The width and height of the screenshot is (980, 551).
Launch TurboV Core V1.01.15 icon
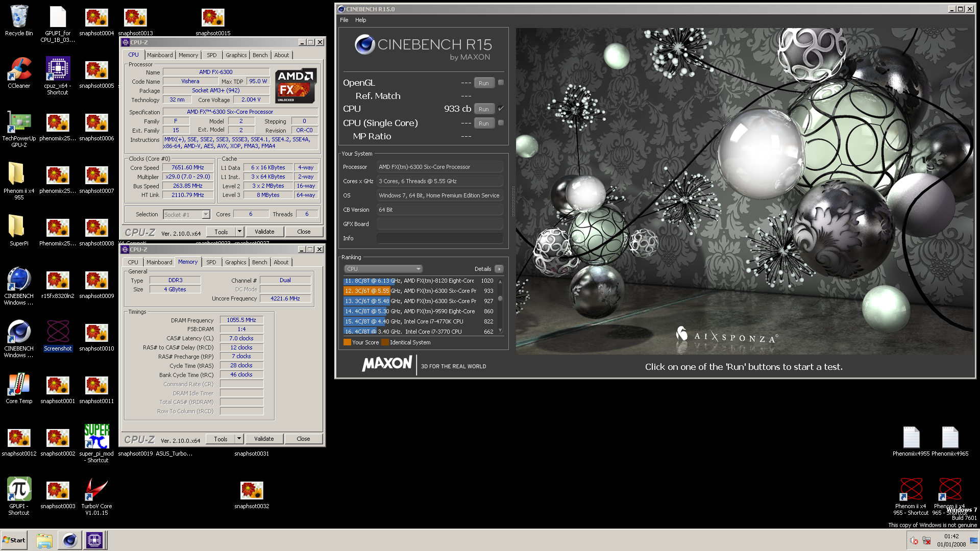pyautogui.click(x=96, y=496)
